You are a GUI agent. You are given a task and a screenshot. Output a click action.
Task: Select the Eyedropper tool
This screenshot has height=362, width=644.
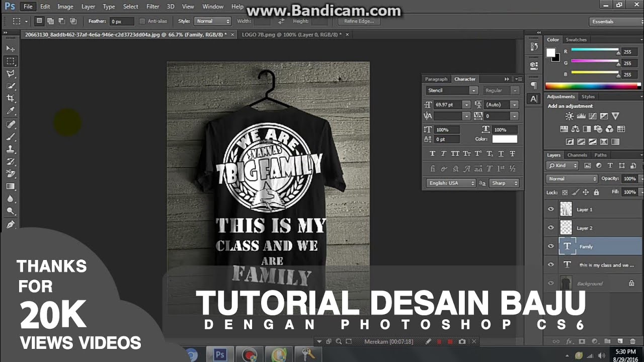point(11,111)
